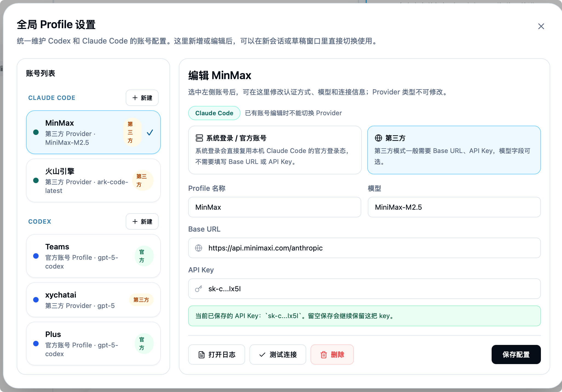The width and height of the screenshot is (562, 392).
Task: Select 系统登录 / 官方账号 authentication mode
Action: 275,150
